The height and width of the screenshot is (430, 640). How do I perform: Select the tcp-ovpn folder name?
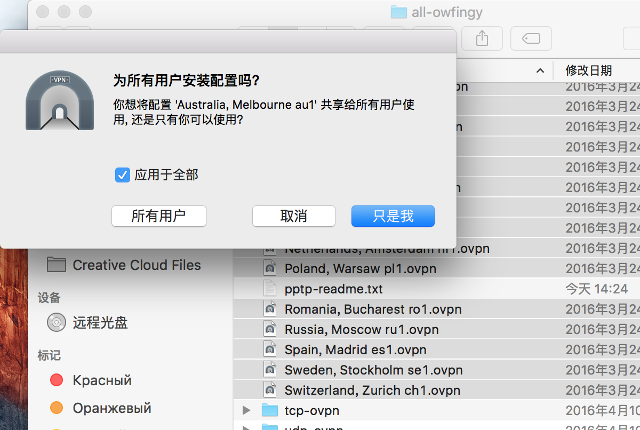pos(312,410)
